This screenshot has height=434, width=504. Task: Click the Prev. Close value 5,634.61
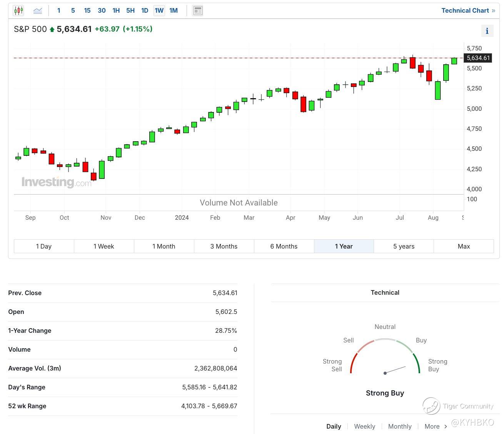225,293
